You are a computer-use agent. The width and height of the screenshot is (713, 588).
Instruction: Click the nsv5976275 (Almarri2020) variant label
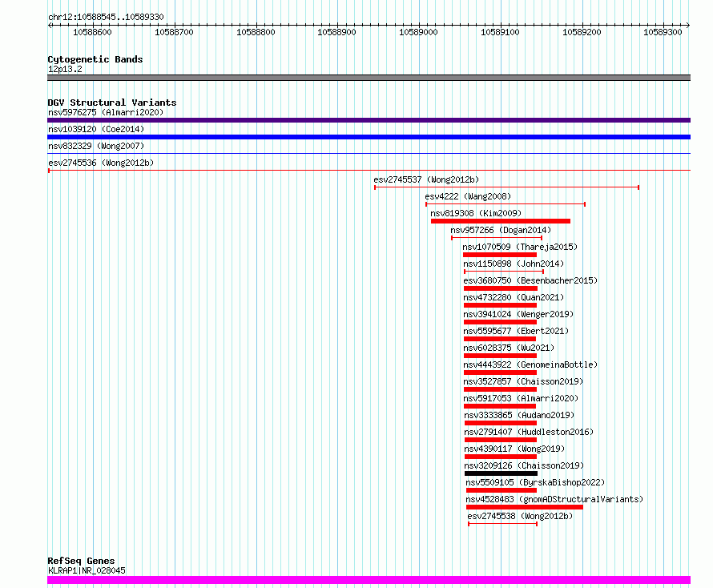tap(106, 112)
